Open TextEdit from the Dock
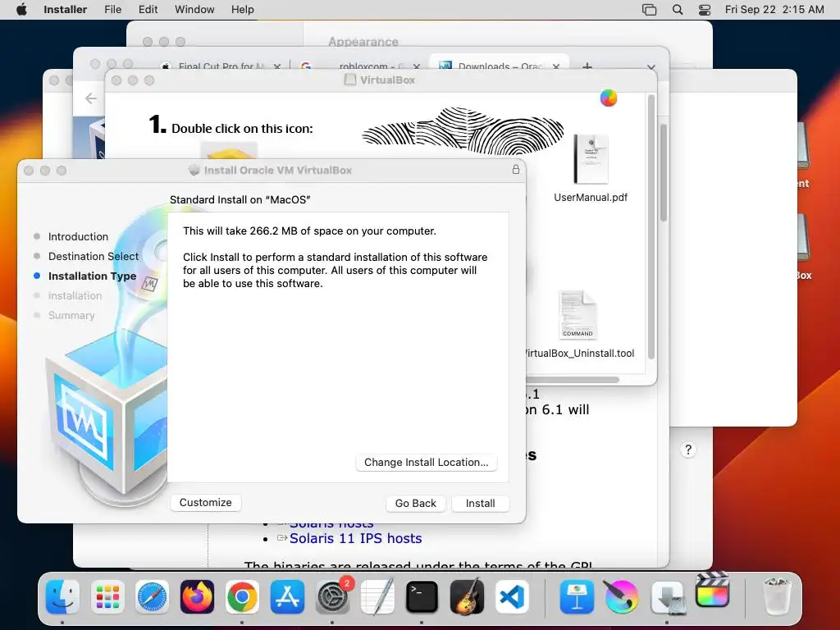This screenshot has height=630, width=840. pyautogui.click(x=377, y=597)
